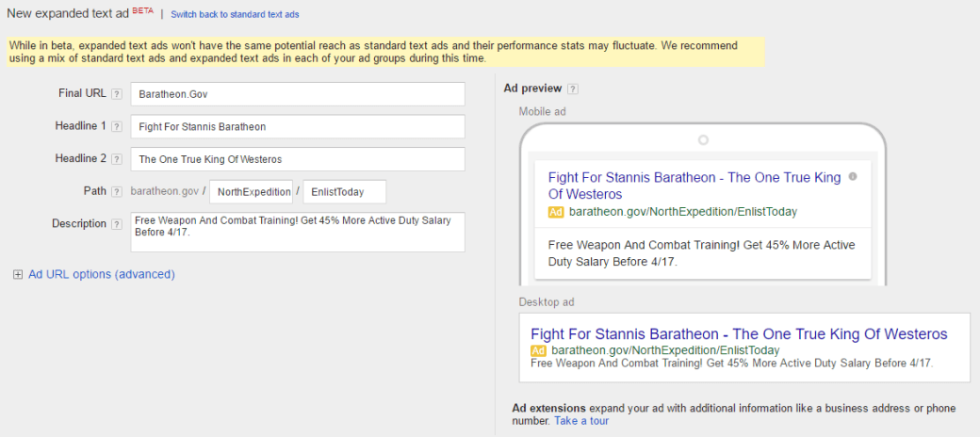
Task: Click mobile ad description text
Action: (702, 253)
